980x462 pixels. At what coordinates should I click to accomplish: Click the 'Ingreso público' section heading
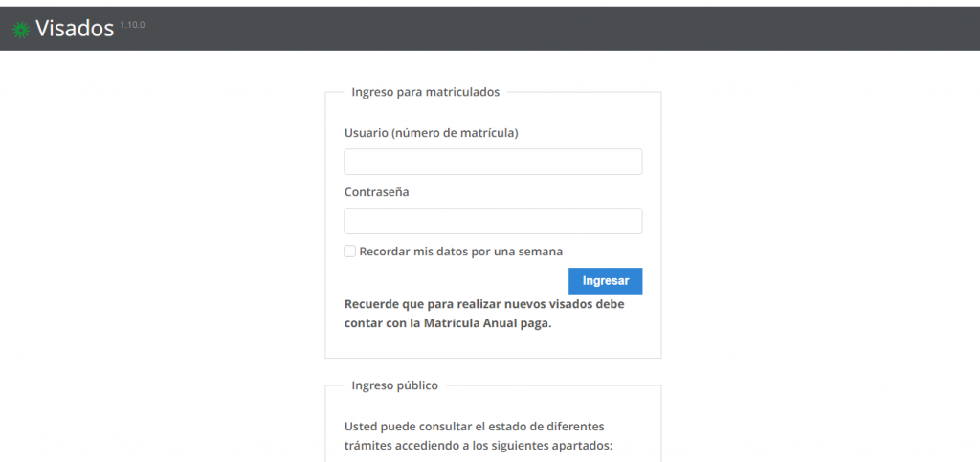394,385
